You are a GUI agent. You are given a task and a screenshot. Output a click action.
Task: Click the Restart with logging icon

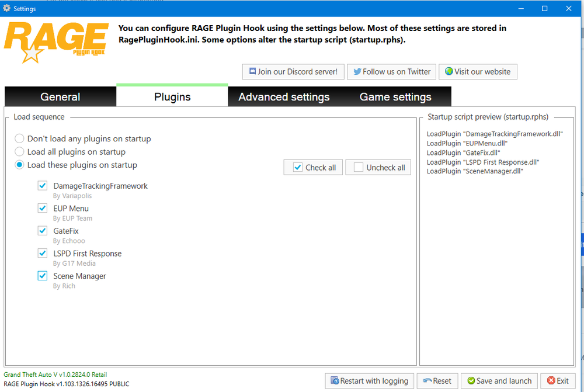click(335, 380)
